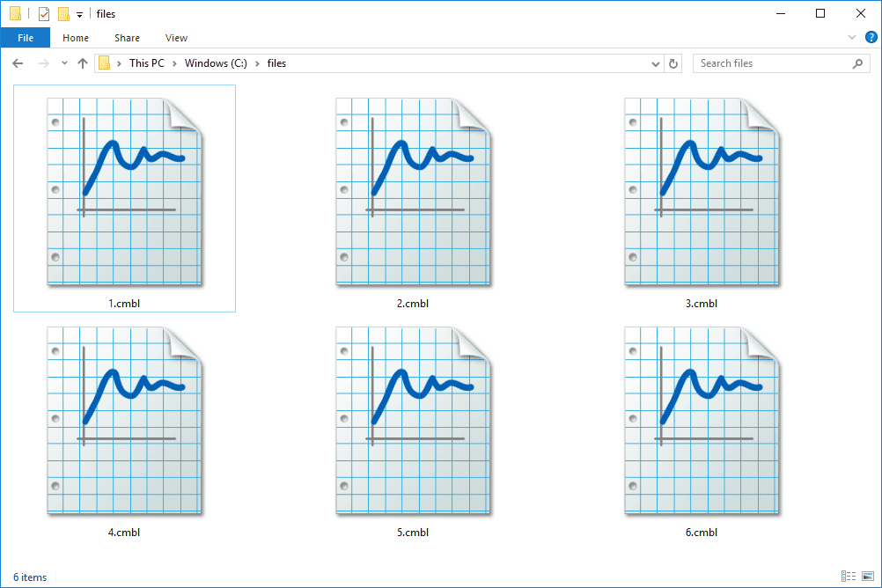882x588 pixels.
Task: Open the recent locations dropdown
Action: pos(64,63)
